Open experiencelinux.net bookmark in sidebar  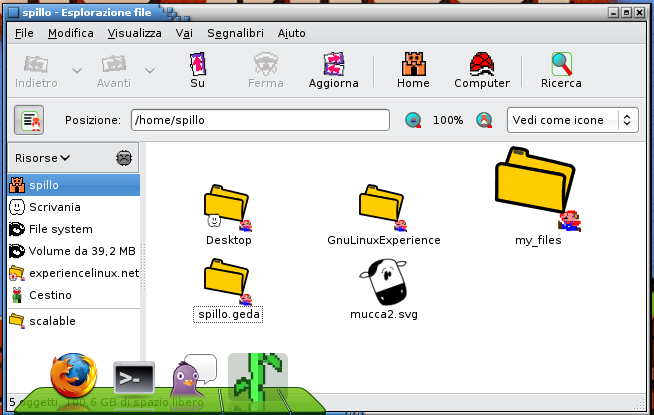tap(74, 273)
